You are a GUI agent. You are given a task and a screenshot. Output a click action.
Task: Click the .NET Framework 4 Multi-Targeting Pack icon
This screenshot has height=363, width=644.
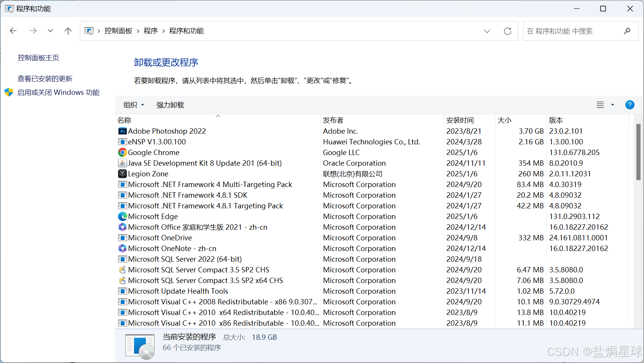tap(122, 185)
